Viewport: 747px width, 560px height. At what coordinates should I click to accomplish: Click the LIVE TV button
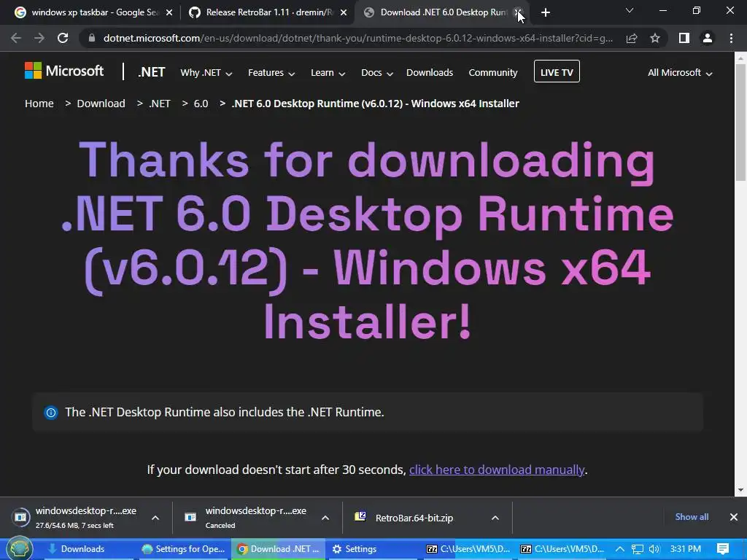click(557, 71)
